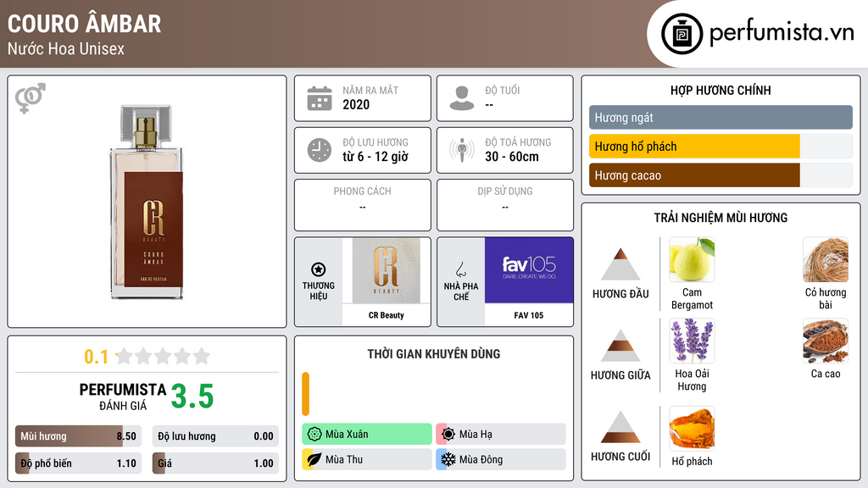Click the Độ phổ biến 1.10 rating bar
The width and height of the screenshot is (868, 488).
click(78, 463)
